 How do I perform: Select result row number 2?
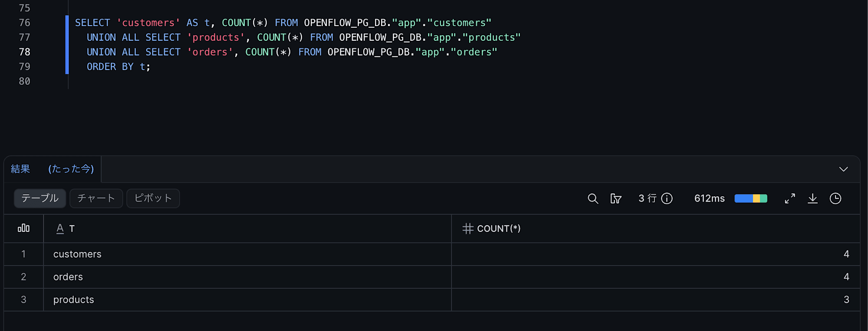(x=23, y=277)
